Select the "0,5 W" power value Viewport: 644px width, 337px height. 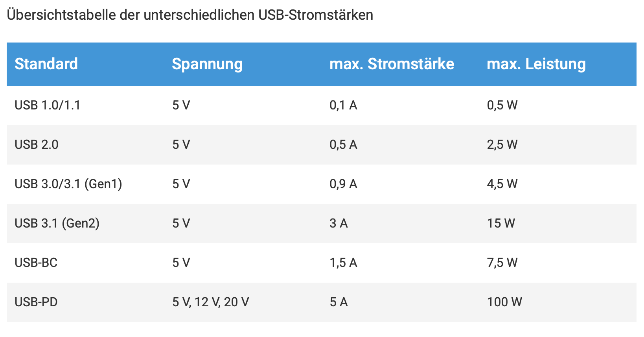click(x=502, y=106)
